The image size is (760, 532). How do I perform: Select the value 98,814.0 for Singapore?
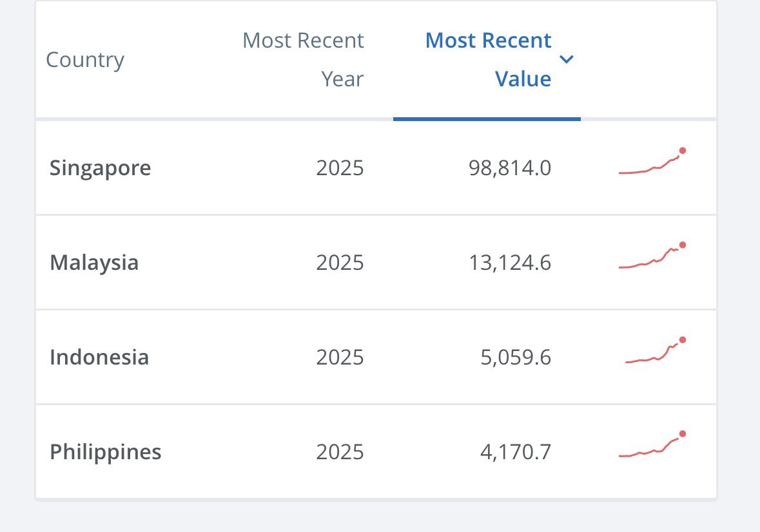coord(510,169)
